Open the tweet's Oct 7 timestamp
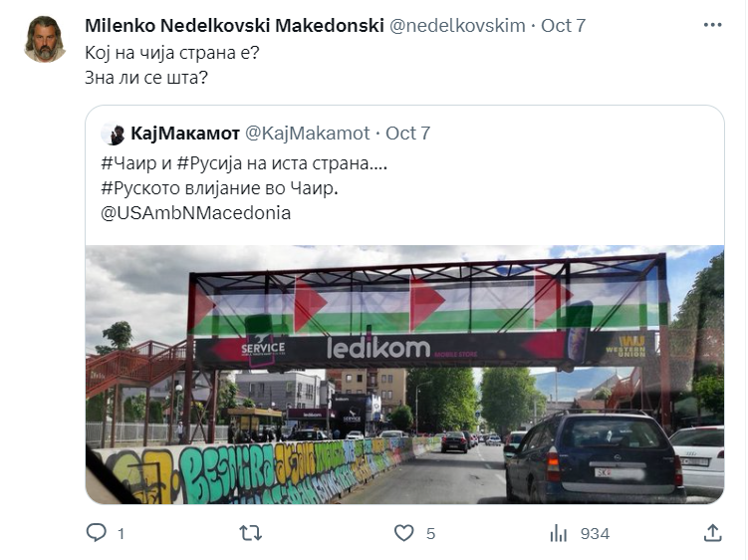 (563, 25)
